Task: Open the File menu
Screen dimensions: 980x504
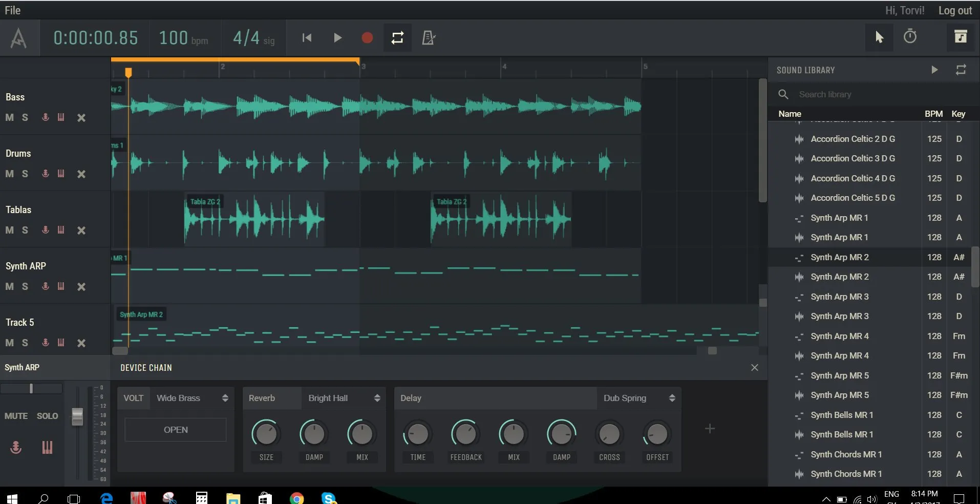Action: [x=12, y=10]
